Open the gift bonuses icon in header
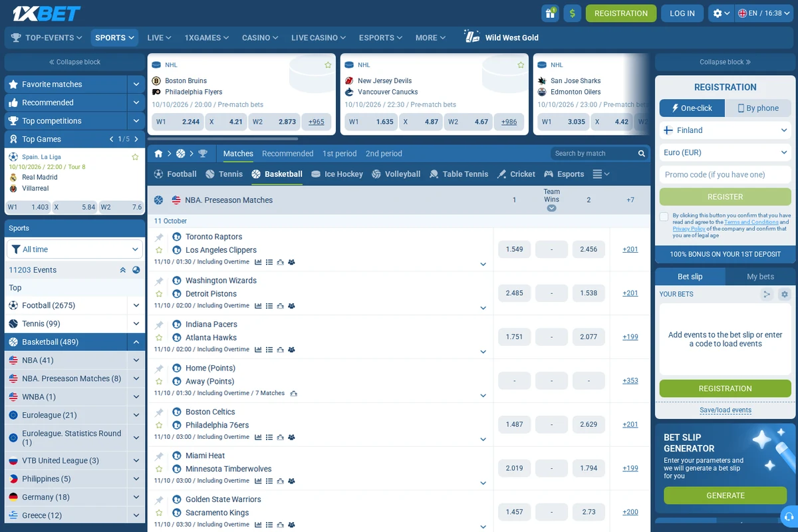Viewport: 798px width, 532px height. [550, 13]
